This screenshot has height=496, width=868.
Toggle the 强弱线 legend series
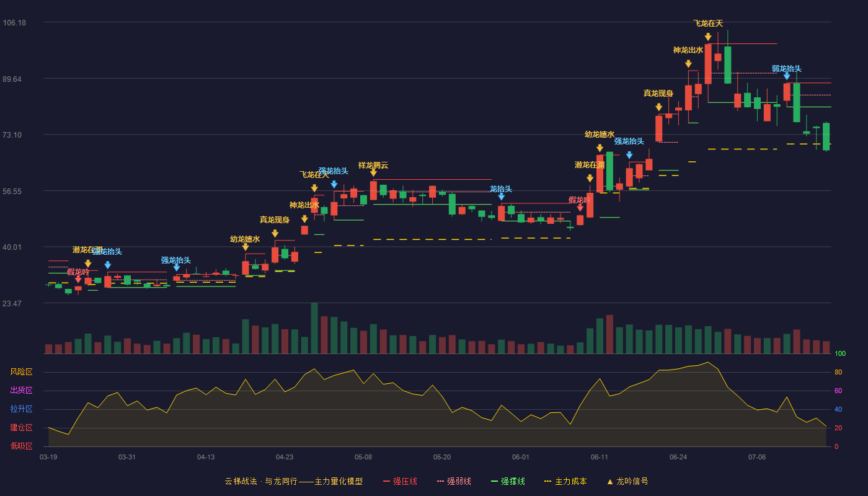(454, 481)
